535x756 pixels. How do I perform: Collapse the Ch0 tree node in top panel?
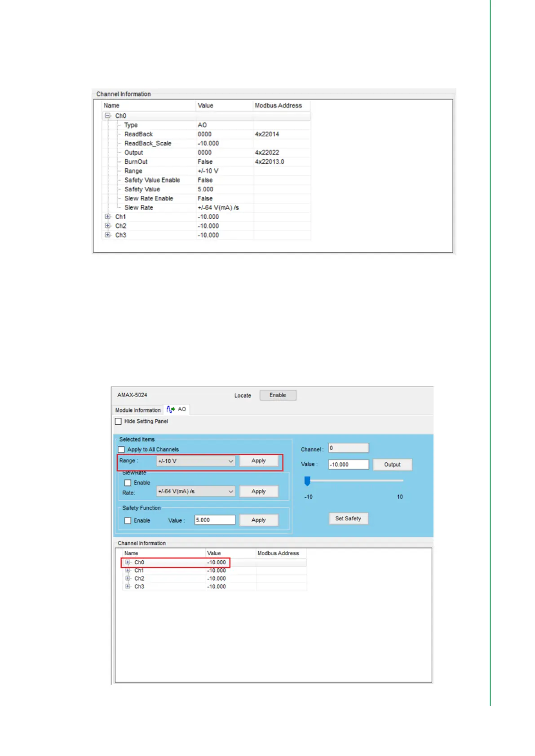[x=108, y=116]
